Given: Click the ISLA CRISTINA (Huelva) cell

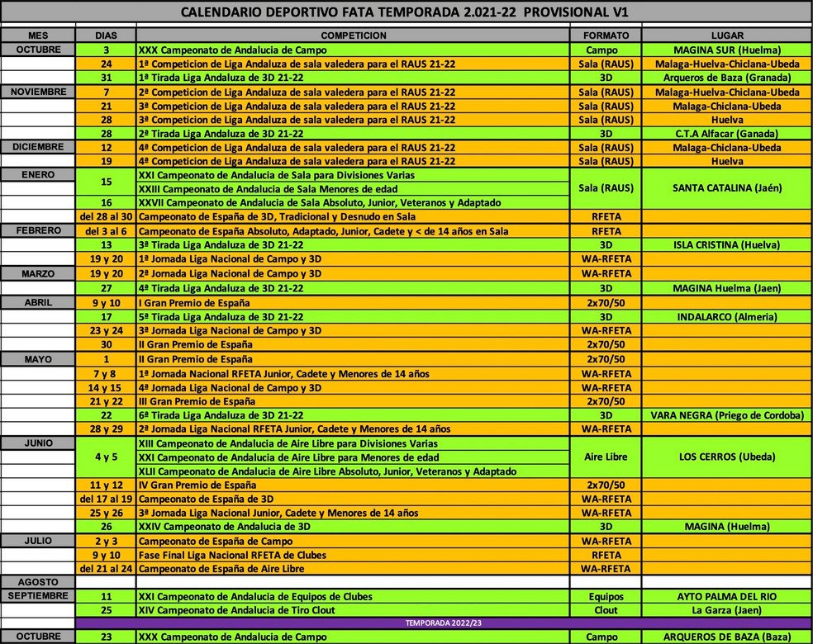Looking at the screenshot, I should point(726,244).
